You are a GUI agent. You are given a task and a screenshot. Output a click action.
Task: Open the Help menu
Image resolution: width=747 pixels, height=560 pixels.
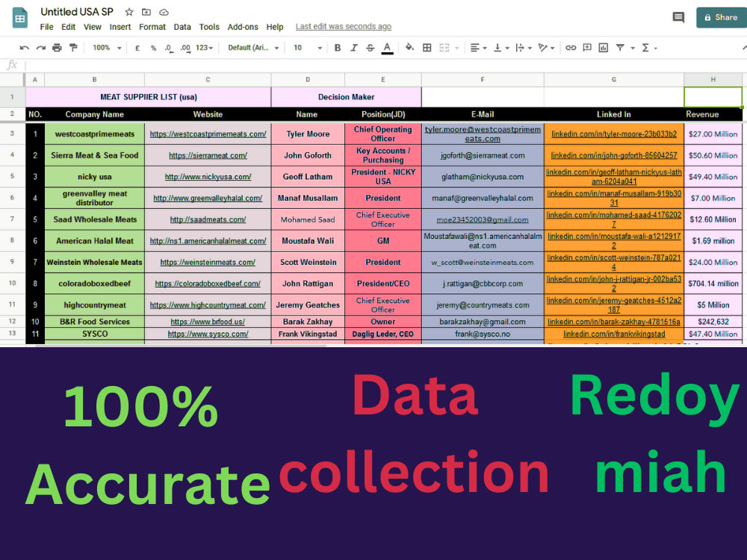tap(275, 27)
